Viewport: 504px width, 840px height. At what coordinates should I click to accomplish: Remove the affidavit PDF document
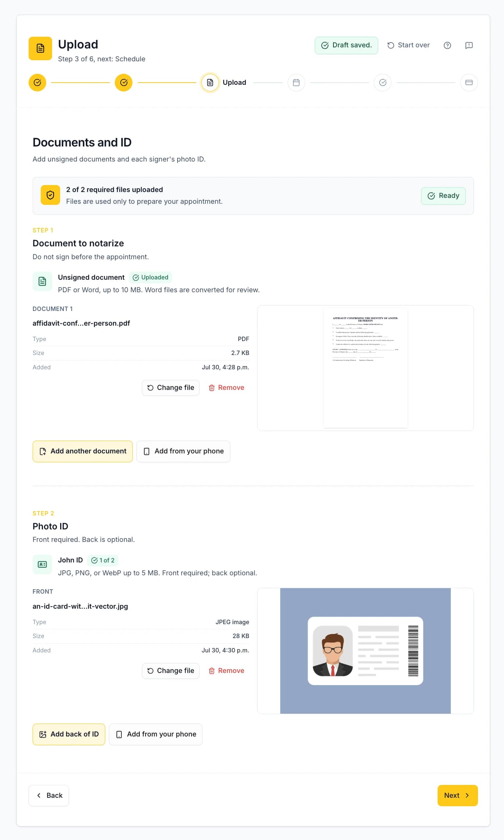coord(226,388)
